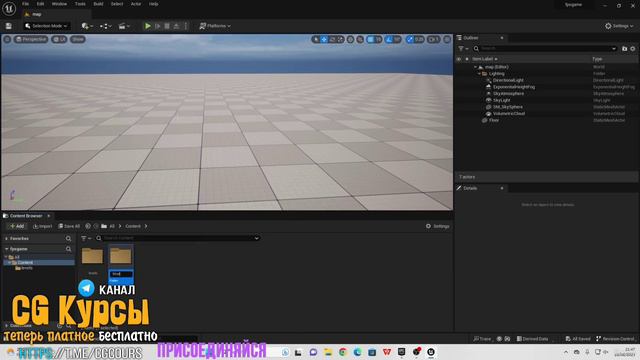Select SM_SkySphere in the Outliner
640x360 pixels.
(507, 107)
